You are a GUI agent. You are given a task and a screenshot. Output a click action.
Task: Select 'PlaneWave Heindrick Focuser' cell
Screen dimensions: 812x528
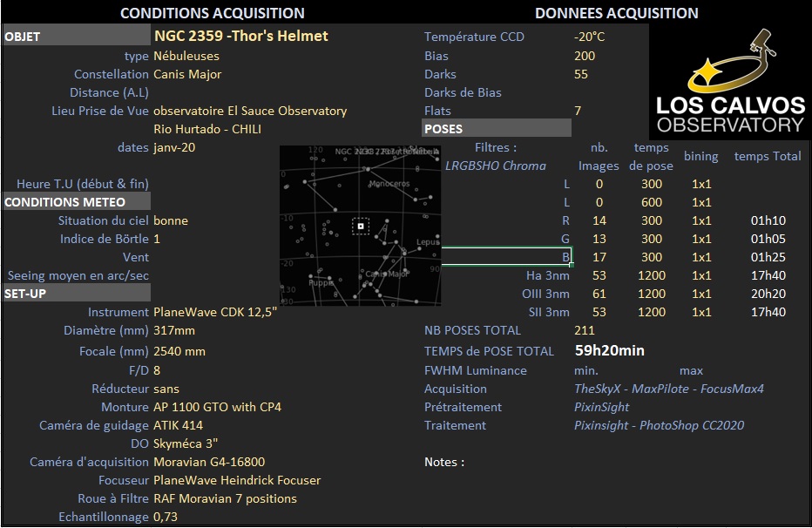click(237, 480)
